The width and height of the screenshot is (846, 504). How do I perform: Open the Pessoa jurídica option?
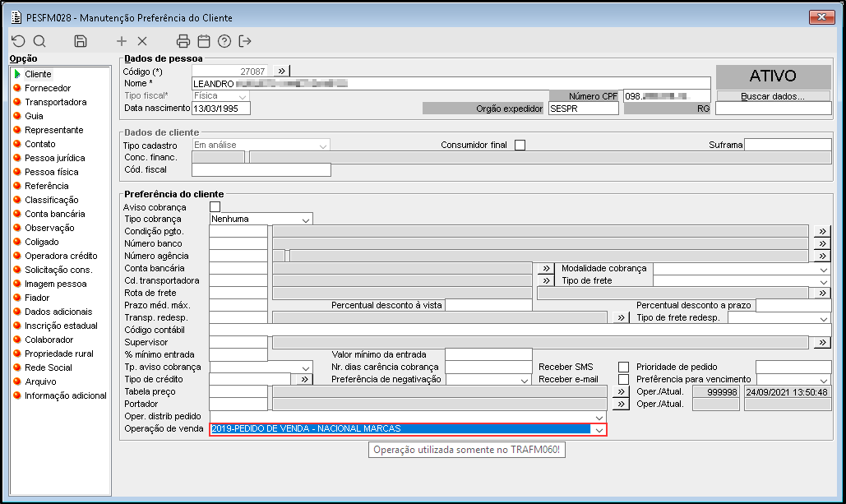[54, 158]
